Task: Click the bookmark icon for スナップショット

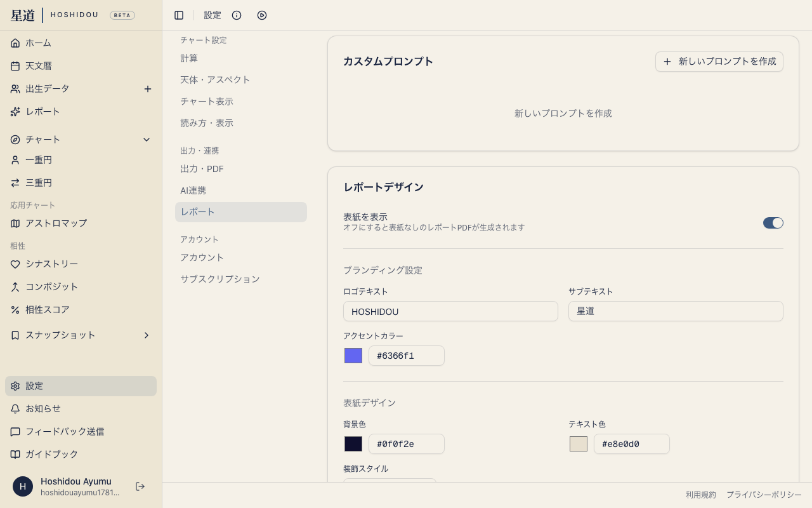Action: [x=15, y=335]
